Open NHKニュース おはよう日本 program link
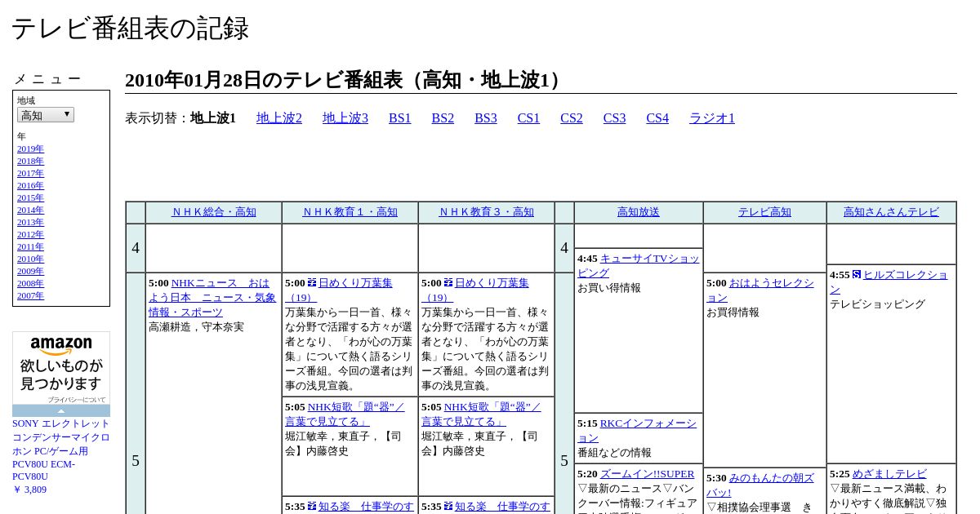The image size is (980, 514). 212,298
